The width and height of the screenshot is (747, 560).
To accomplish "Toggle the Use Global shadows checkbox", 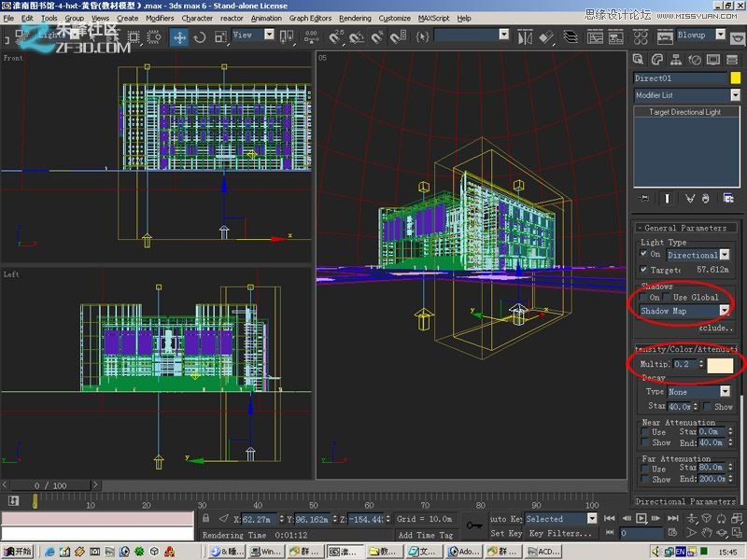I will [x=667, y=298].
